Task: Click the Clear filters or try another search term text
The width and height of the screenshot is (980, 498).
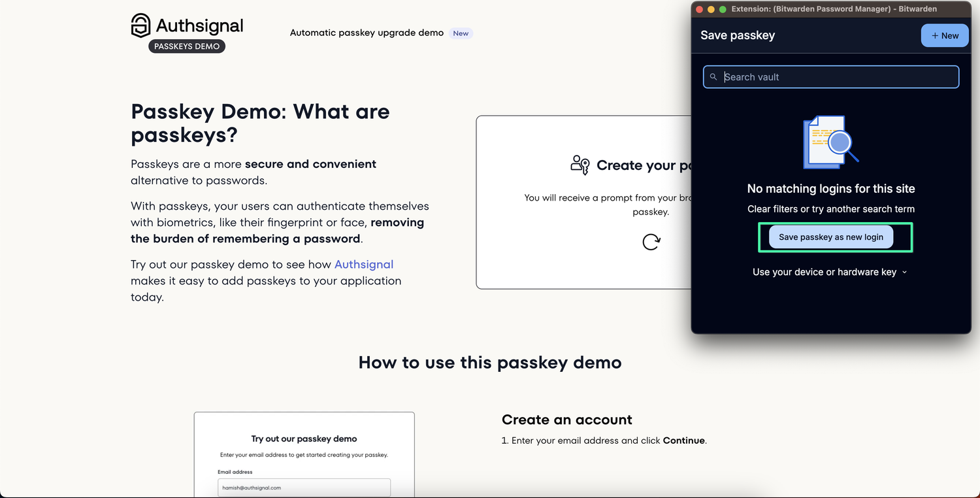Action: pos(831,209)
